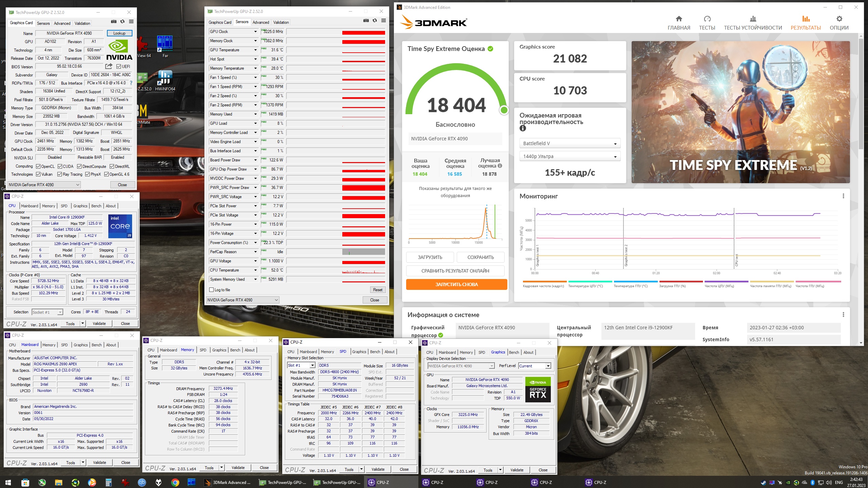The height and width of the screenshot is (488, 868).
Task: Open the hamburger menu in the GPU-Z Sensors window
Action: coord(383,21)
